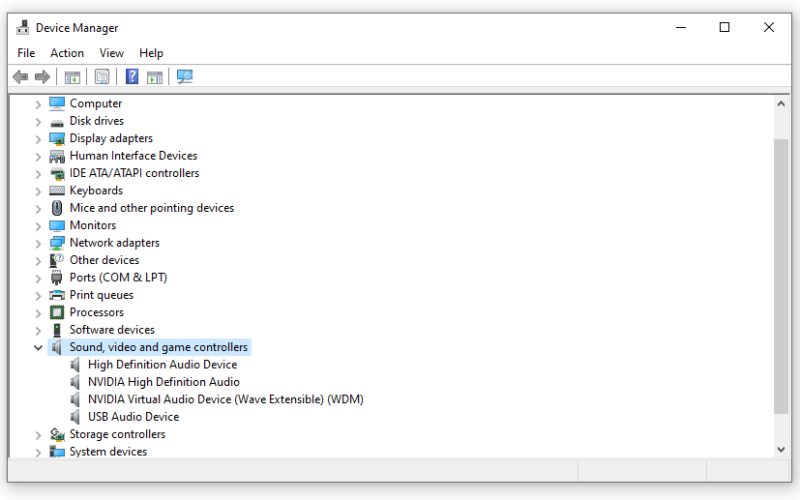Expand the Computer node
The width and height of the screenshot is (800, 500).
38,105
